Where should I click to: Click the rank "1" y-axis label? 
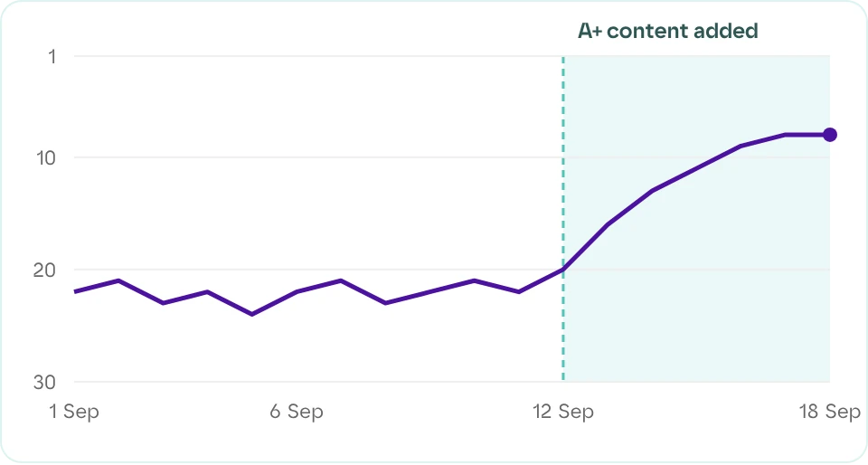click(52, 56)
